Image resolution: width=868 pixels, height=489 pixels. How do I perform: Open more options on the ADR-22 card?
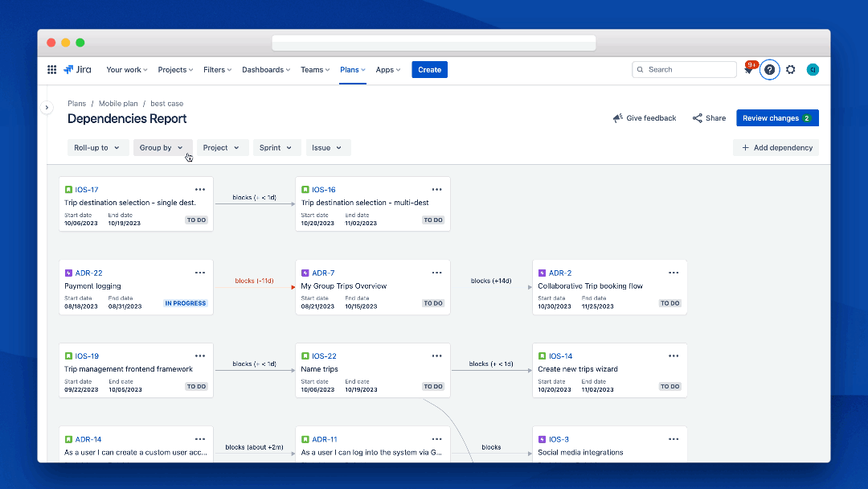(199, 272)
